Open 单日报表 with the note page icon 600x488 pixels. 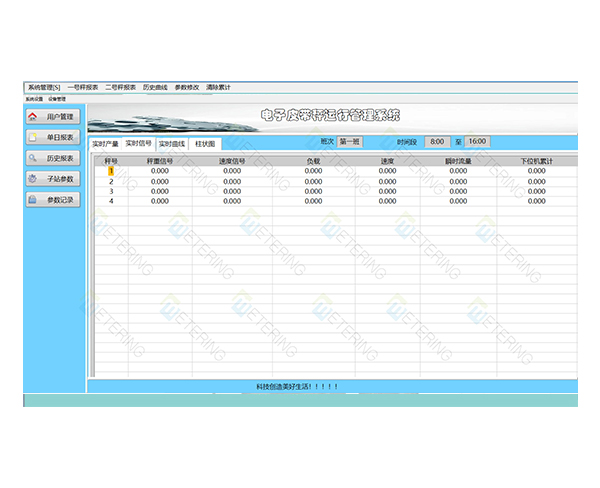coord(53,137)
